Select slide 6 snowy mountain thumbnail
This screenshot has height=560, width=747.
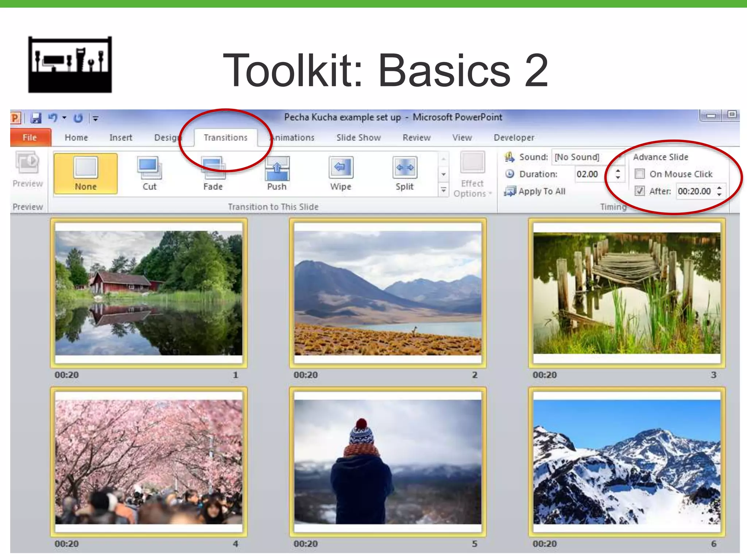point(627,462)
